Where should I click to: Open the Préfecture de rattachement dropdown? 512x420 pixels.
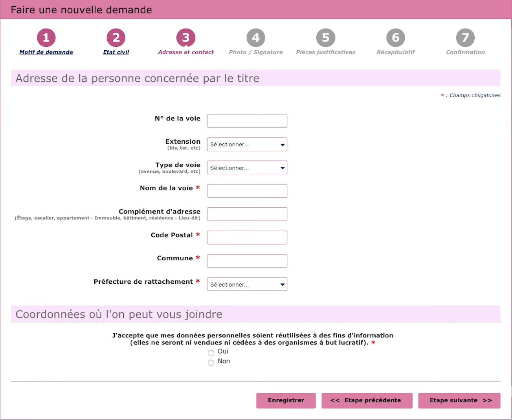pos(247,284)
